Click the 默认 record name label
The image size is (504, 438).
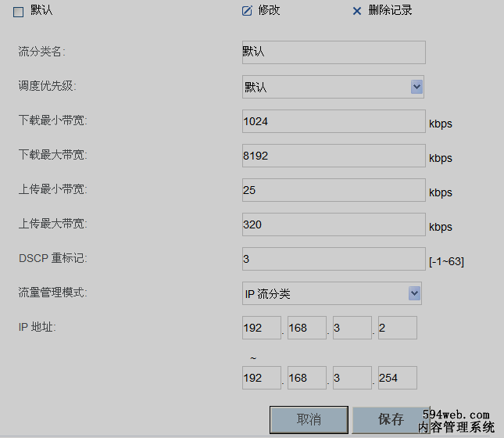pos(41,10)
